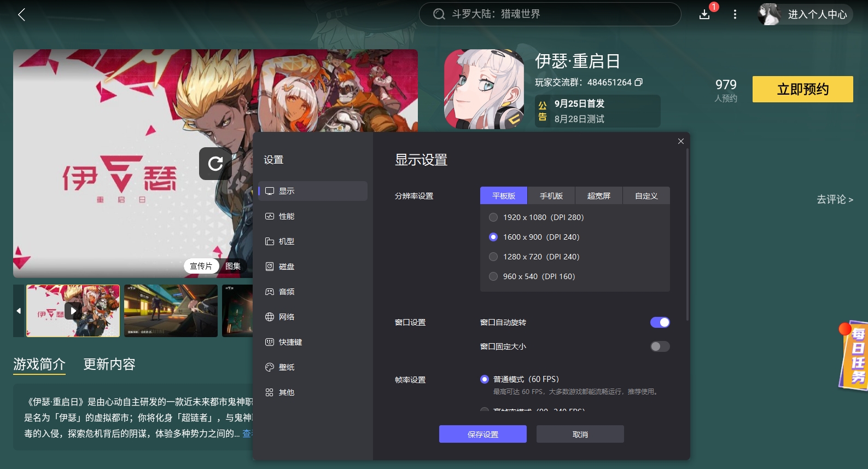Open the 更新内容 tab
Viewport: 868px width, 469px height.
point(109,364)
